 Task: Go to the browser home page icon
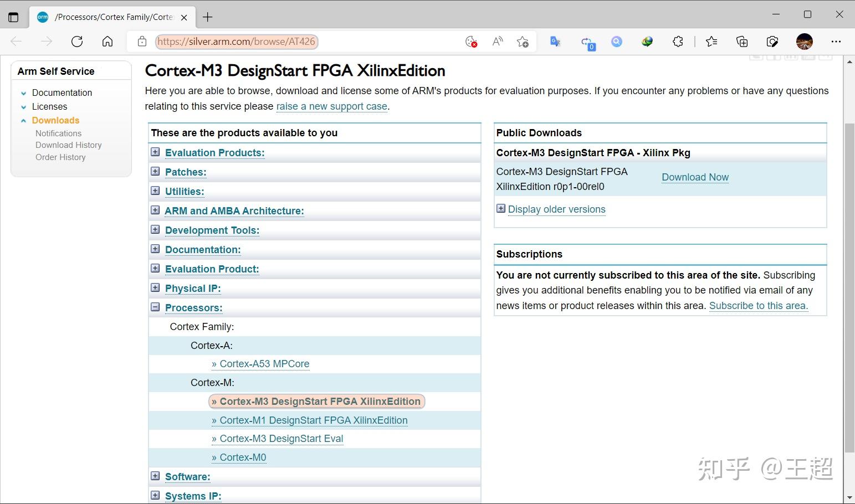tap(107, 42)
